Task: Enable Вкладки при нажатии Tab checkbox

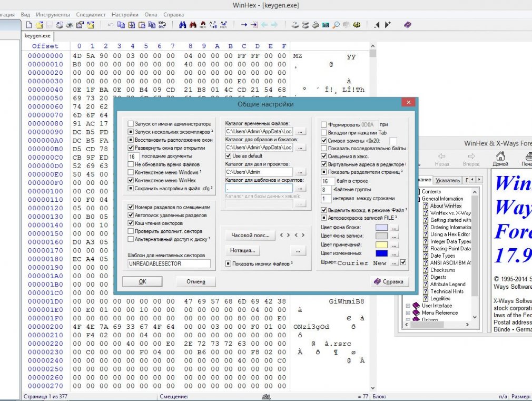Action: tap(324, 132)
